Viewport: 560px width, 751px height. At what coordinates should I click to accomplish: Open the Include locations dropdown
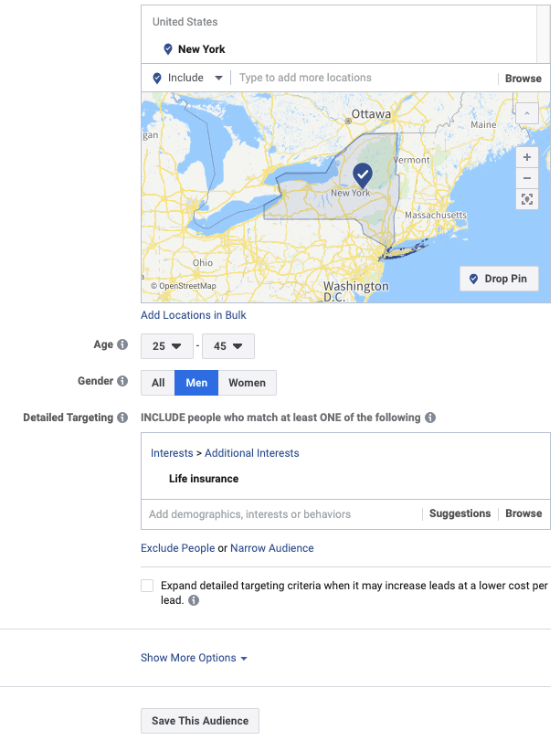(x=187, y=78)
